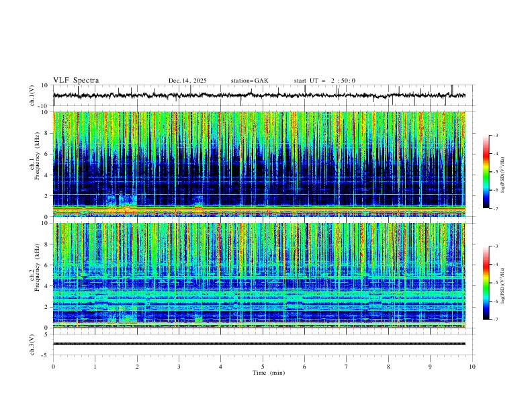
Task: Click time axis tick label '5'
Action: tap(263, 367)
